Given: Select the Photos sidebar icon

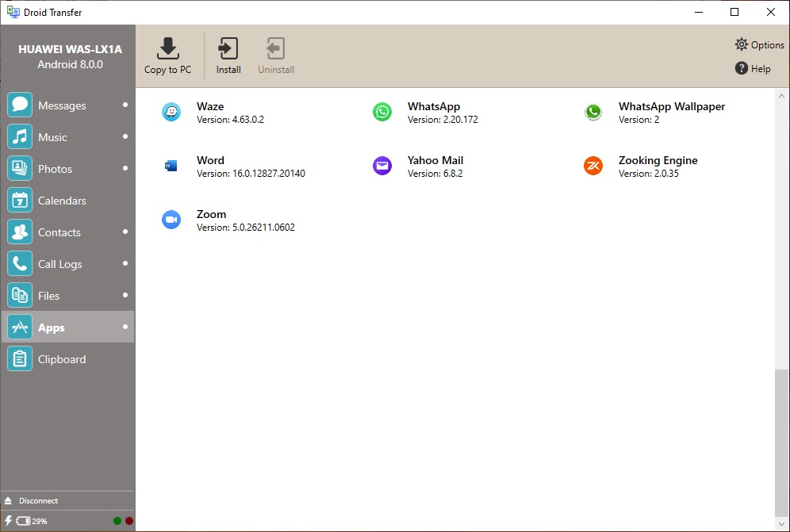Looking at the screenshot, I should coord(20,168).
